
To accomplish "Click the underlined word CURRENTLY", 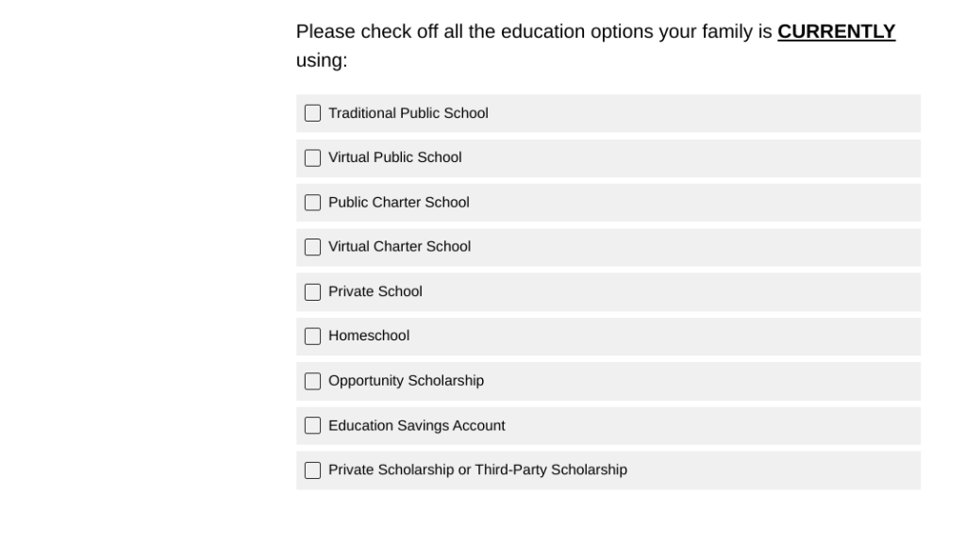I will (x=836, y=32).
